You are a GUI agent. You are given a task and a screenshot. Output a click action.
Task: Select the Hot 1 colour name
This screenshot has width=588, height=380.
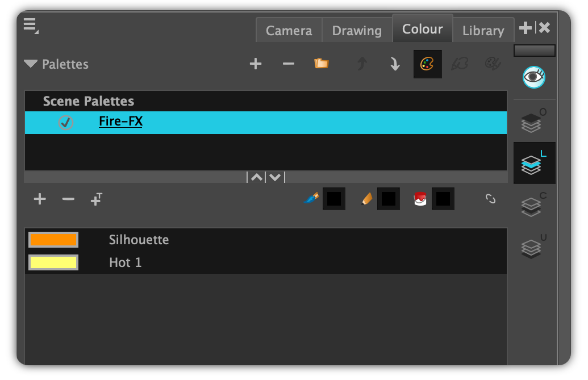(125, 262)
